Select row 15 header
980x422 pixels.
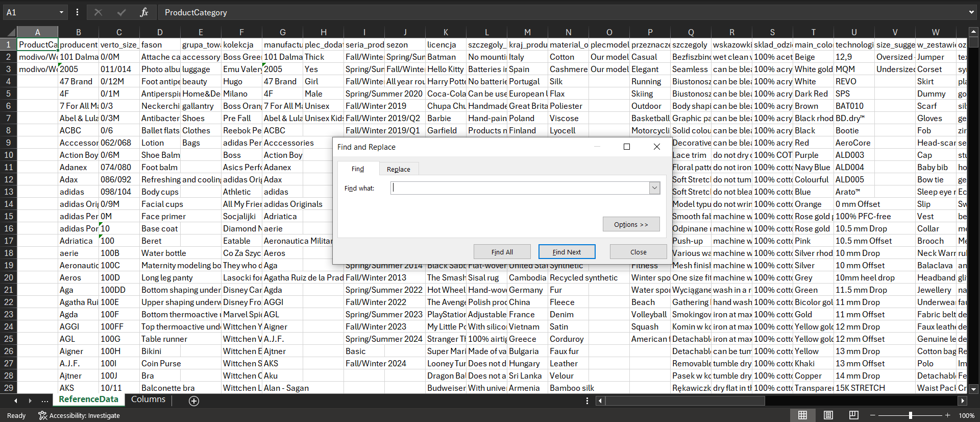pos(9,216)
